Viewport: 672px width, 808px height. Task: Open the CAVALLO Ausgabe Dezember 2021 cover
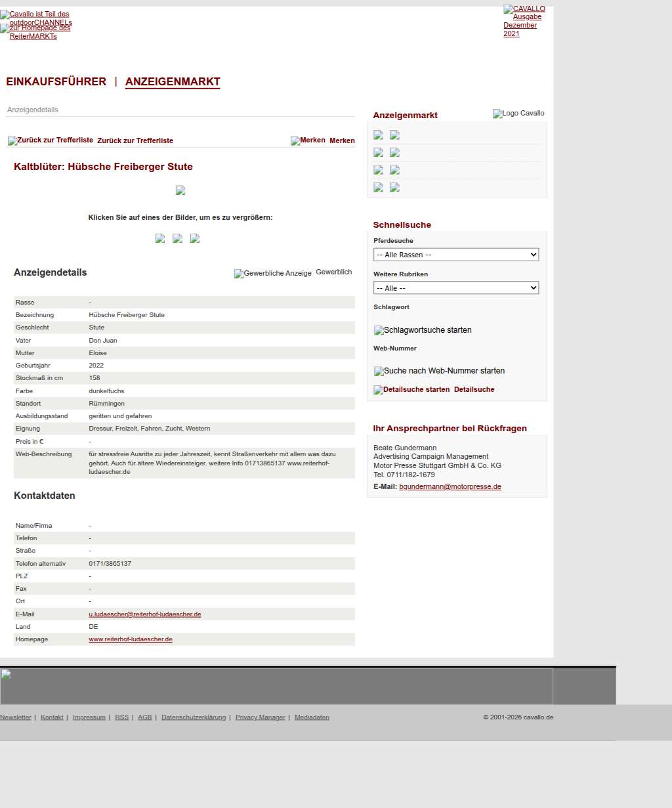(524, 21)
